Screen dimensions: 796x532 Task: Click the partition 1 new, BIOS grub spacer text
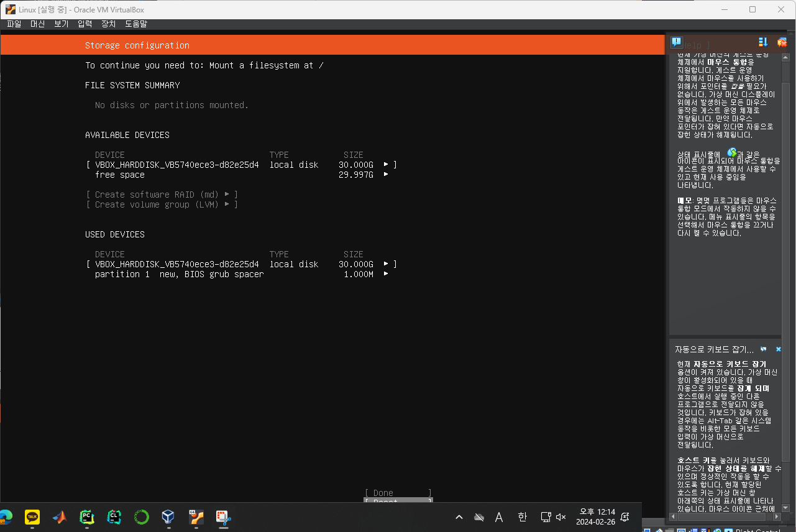tap(180, 274)
